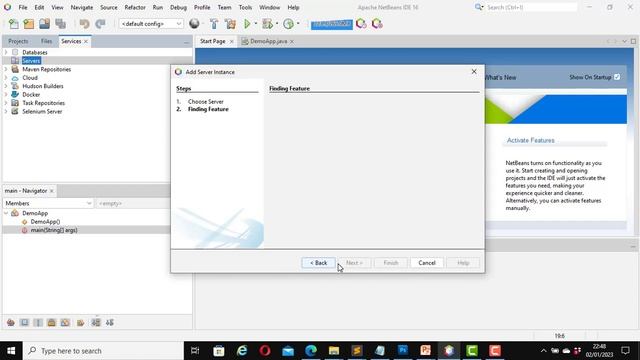This screenshot has width=640, height=360.
Task: Open the Debug Project dropdown arrow
Action: [277, 24]
